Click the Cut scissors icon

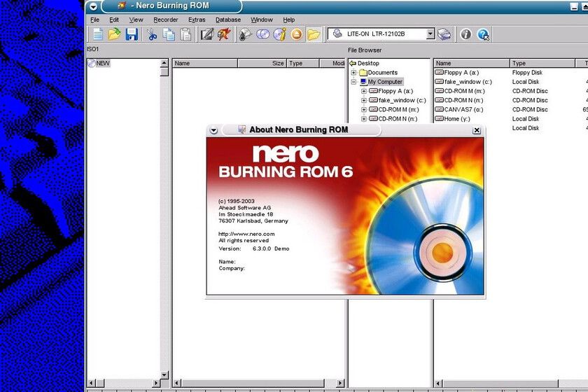click(152, 34)
